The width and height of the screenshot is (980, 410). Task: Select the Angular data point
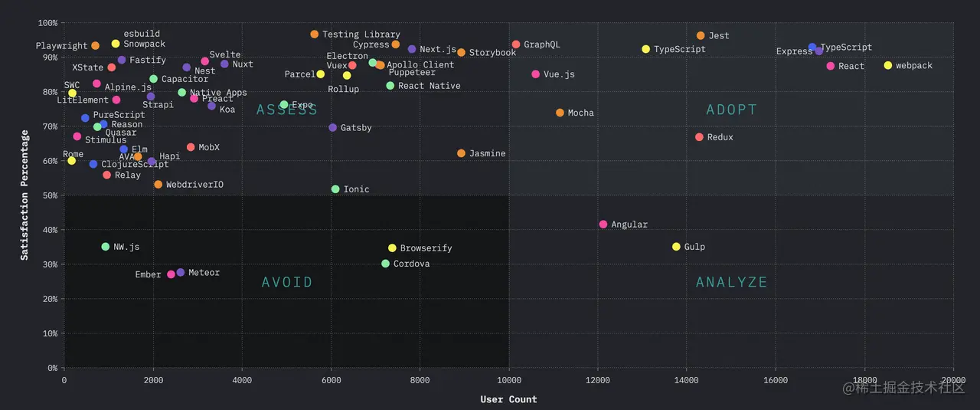point(603,225)
